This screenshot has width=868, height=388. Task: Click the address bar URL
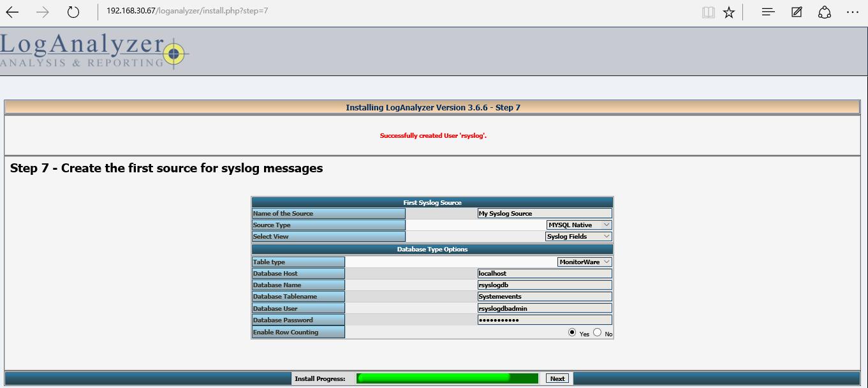coord(188,11)
